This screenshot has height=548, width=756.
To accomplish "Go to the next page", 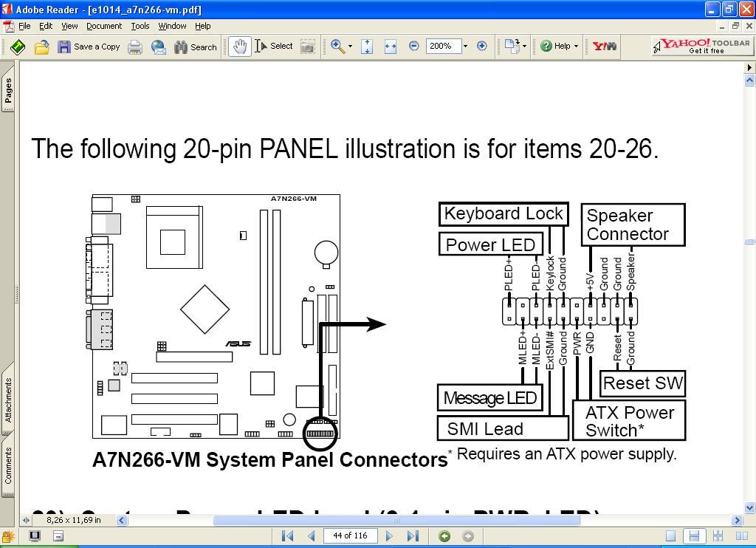I will [389, 536].
